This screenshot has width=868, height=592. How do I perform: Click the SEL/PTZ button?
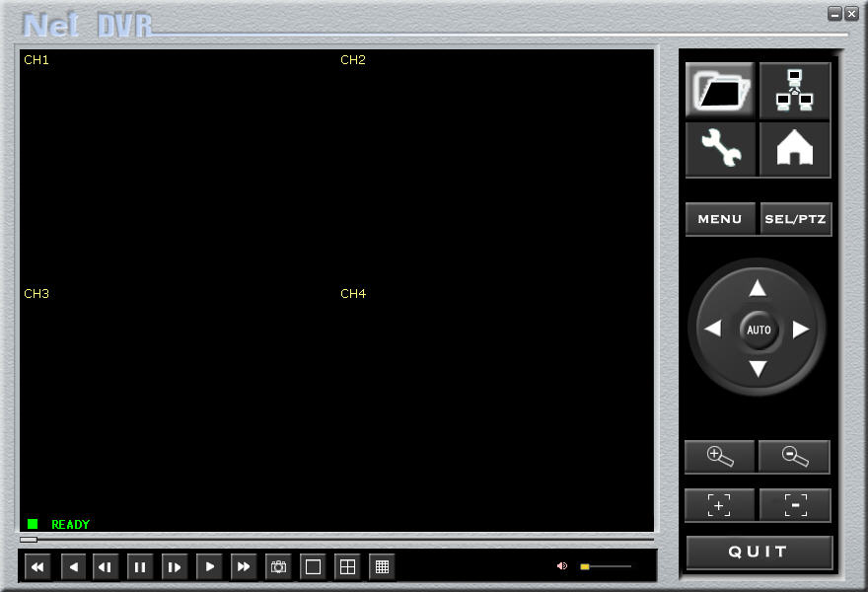(795, 219)
